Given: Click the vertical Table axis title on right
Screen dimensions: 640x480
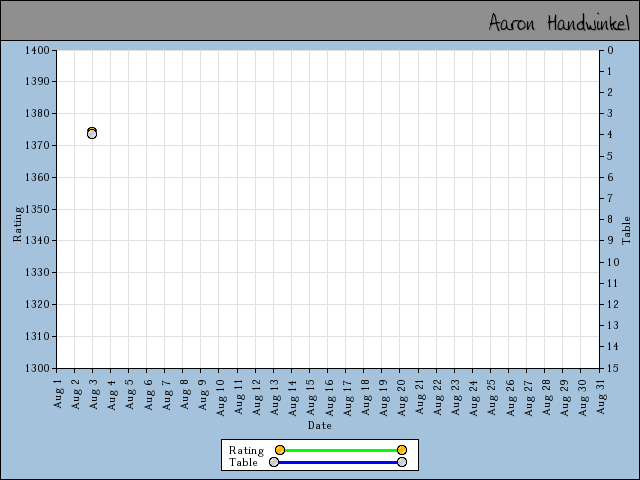Looking at the screenshot, I should tap(627, 231).
